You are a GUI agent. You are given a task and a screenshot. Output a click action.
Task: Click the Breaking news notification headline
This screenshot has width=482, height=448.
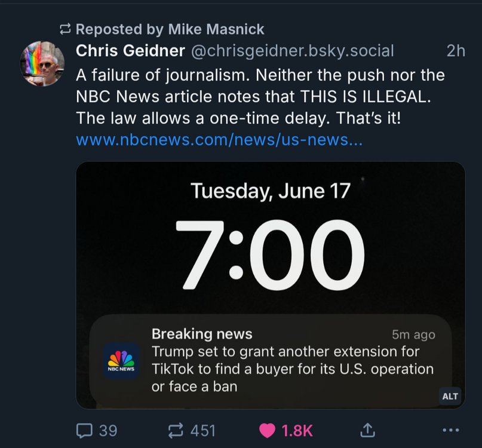point(202,334)
